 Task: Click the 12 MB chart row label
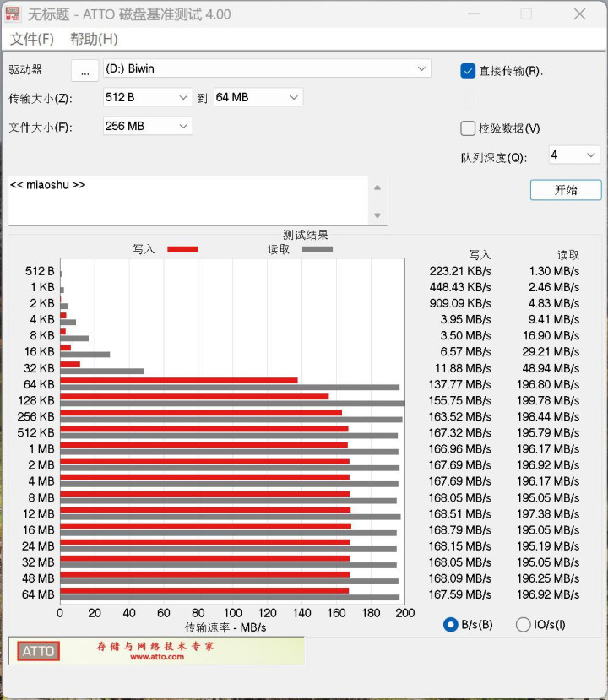(38, 514)
